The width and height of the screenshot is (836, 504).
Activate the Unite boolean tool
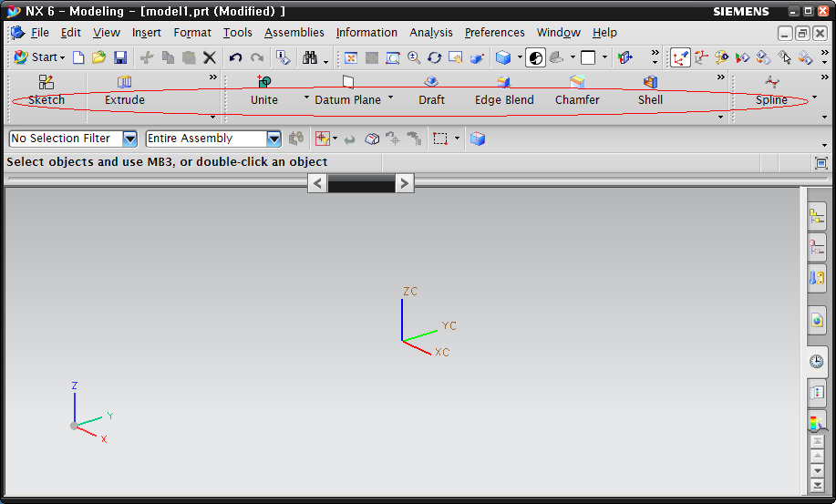[x=263, y=81]
